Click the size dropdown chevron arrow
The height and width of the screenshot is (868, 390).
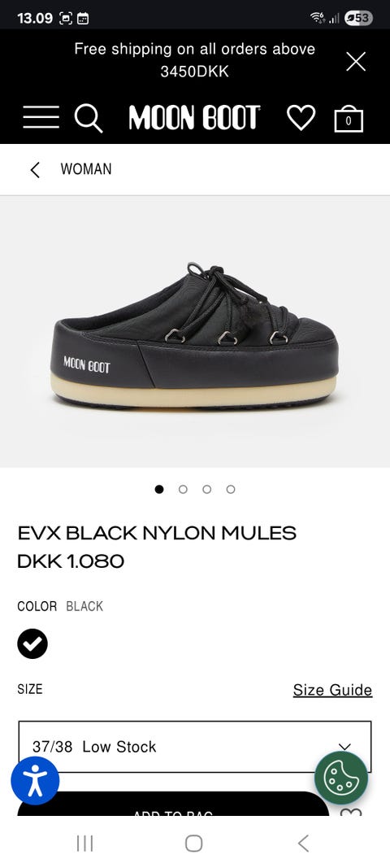click(x=344, y=747)
